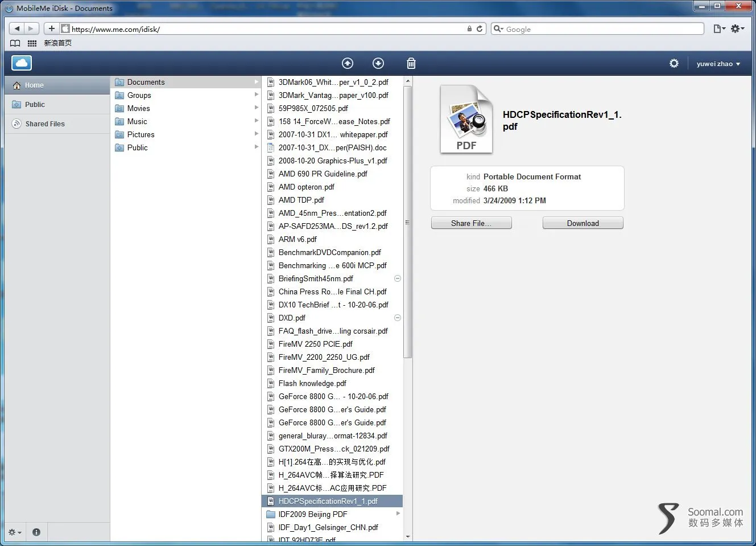Screen dimensions: 756x546
Task: Click the add bookmark plus button
Action: coord(51,28)
